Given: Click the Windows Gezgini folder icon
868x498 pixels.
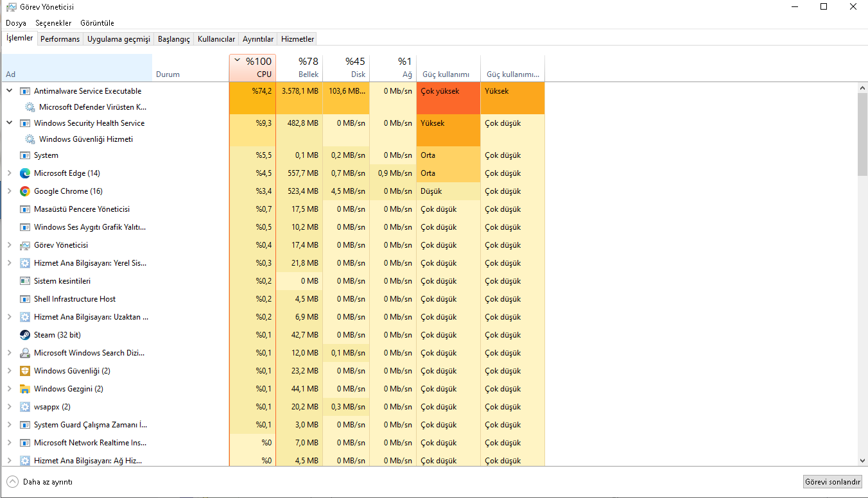Looking at the screenshot, I should (25, 389).
